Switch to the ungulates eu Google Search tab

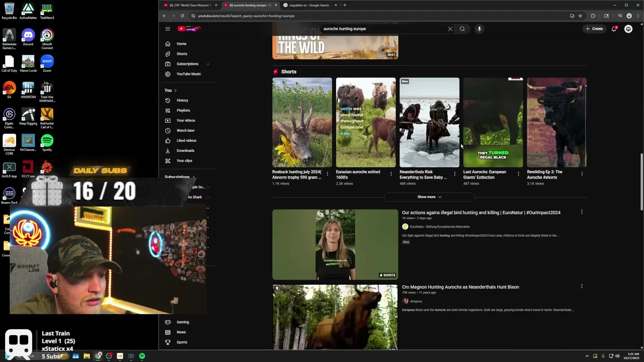click(x=309, y=5)
